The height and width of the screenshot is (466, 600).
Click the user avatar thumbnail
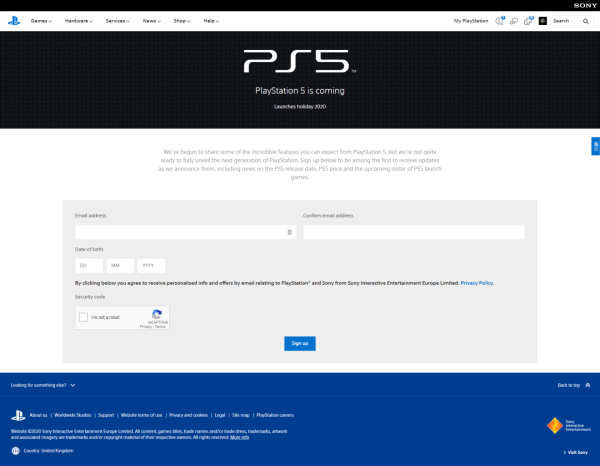543,21
